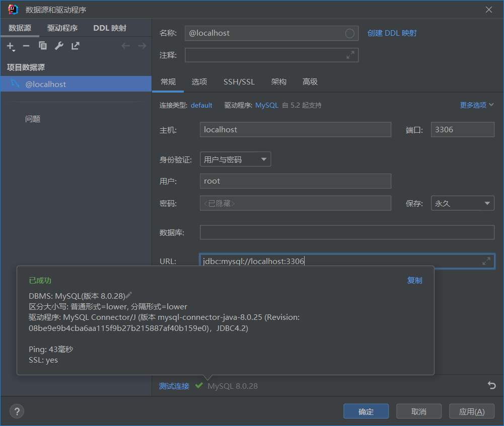Switch to the SSH/SSL tab

[x=239, y=82]
